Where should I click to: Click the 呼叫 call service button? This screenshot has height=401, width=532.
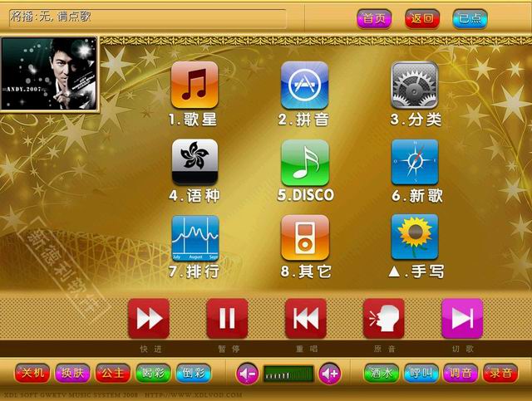pos(421,374)
